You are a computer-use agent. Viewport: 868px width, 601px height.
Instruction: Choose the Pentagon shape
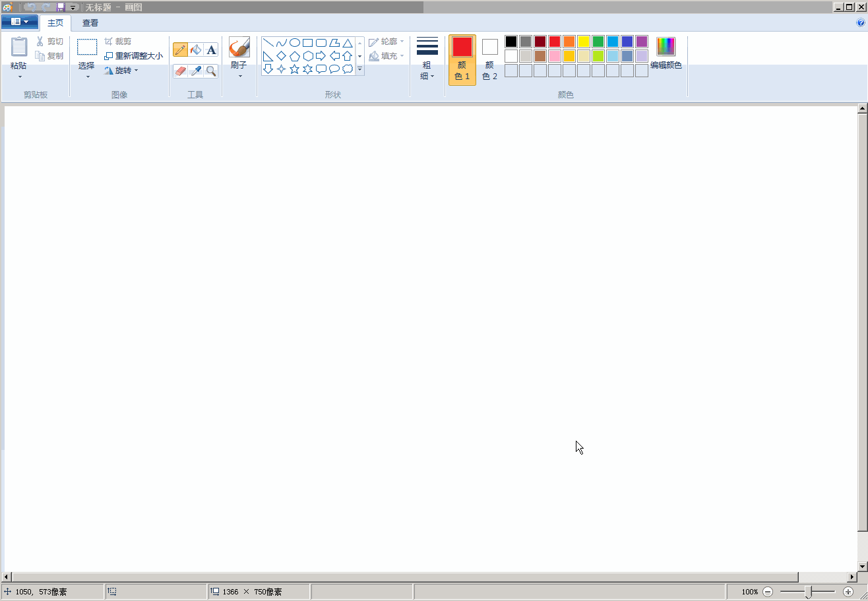pyautogui.click(x=295, y=56)
